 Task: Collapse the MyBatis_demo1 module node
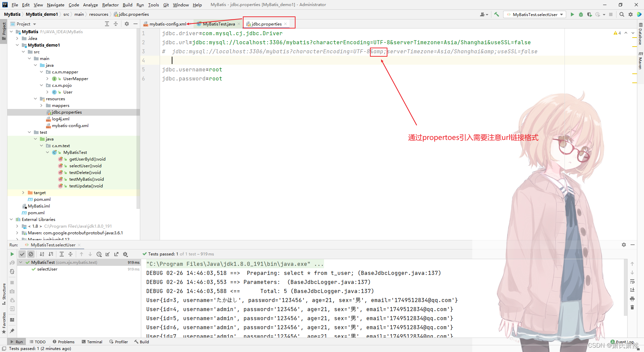[x=17, y=45]
